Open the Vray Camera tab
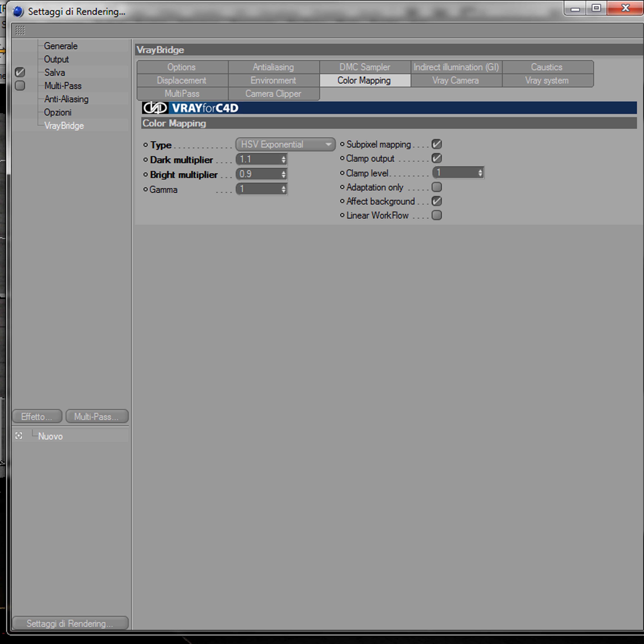 (x=455, y=80)
